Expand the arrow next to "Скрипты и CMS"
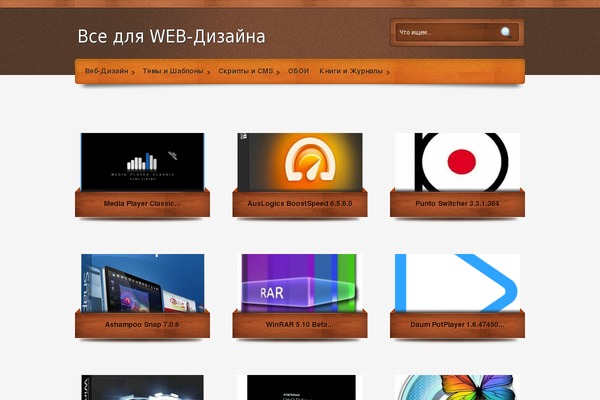Screen dimensions: 600x400 point(278,72)
